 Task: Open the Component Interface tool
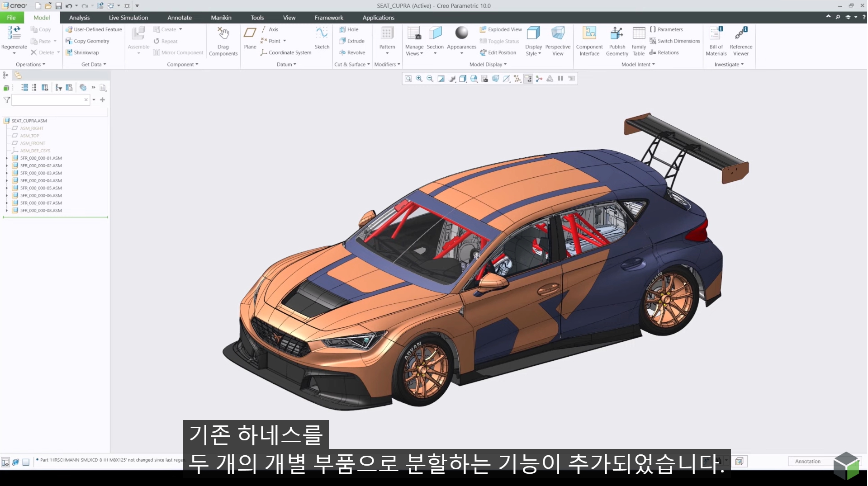[x=589, y=41]
